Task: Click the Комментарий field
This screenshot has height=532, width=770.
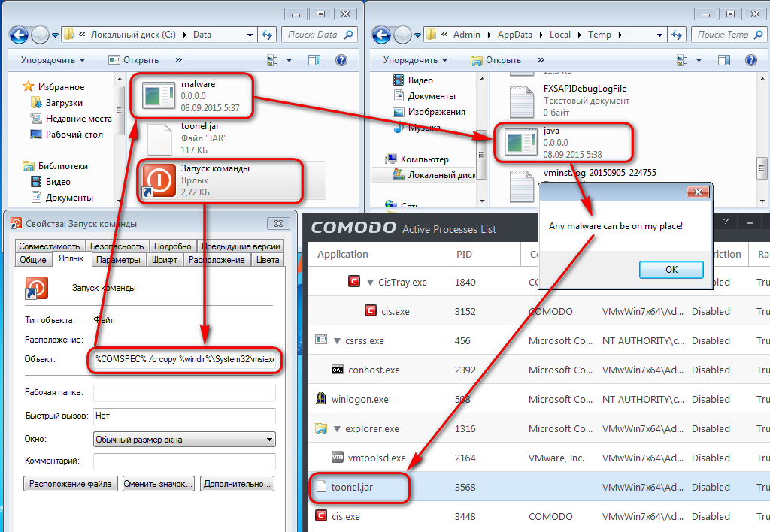Action: tap(185, 461)
